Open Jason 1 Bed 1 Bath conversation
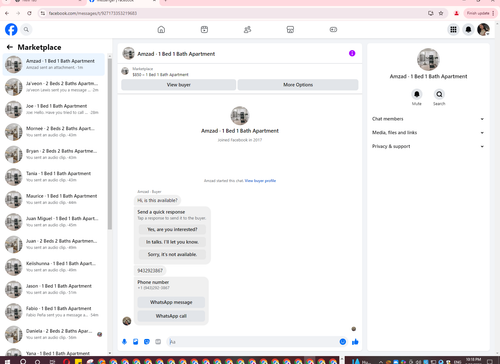Viewport: 500px width, 364px height. point(54,289)
